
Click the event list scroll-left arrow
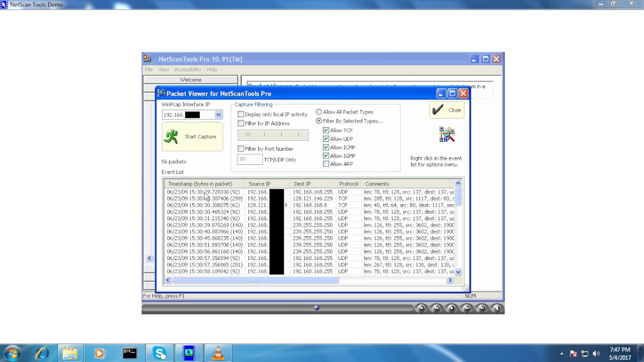pos(168,280)
